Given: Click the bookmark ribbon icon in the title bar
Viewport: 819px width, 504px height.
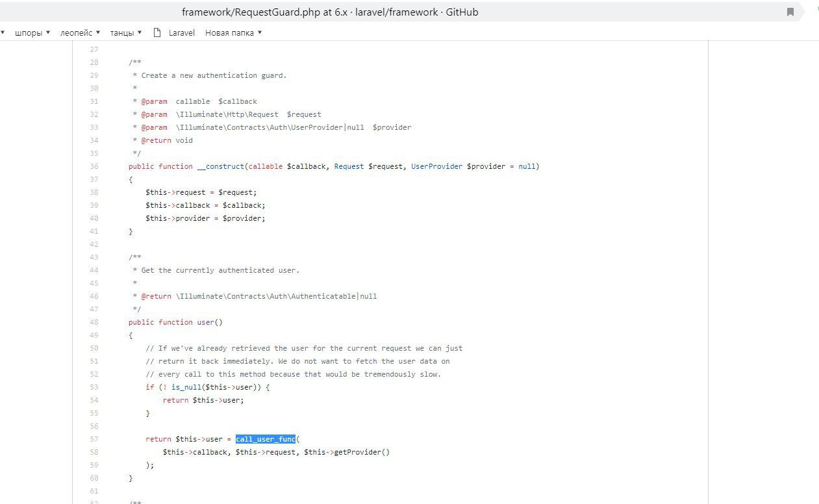Looking at the screenshot, I should pos(790,12).
